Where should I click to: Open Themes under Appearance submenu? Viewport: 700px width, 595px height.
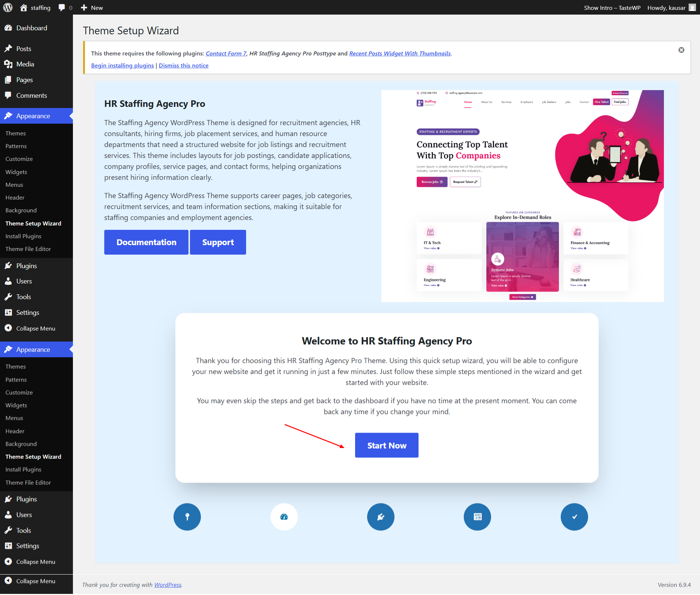(x=15, y=133)
